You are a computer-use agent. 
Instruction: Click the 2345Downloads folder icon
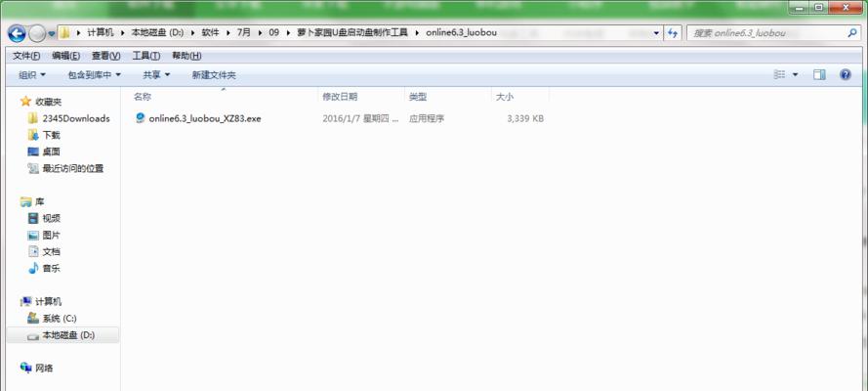pyautogui.click(x=33, y=118)
